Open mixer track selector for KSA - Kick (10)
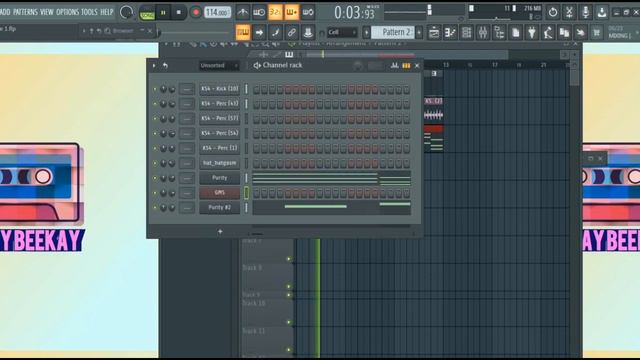The height and width of the screenshot is (360, 640). point(187,89)
